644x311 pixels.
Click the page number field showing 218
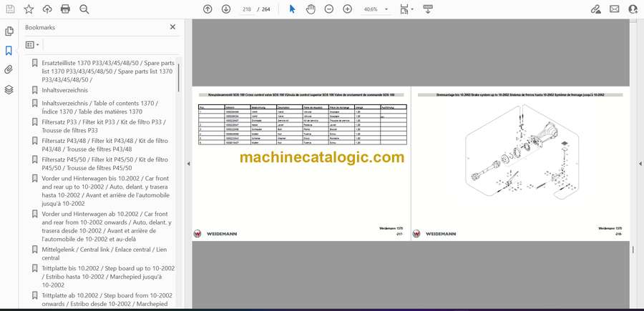(x=247, y=9)
